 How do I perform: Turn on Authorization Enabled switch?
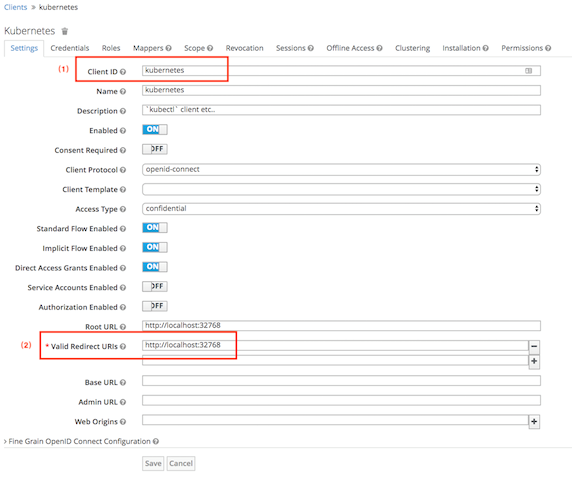[155, 306]
